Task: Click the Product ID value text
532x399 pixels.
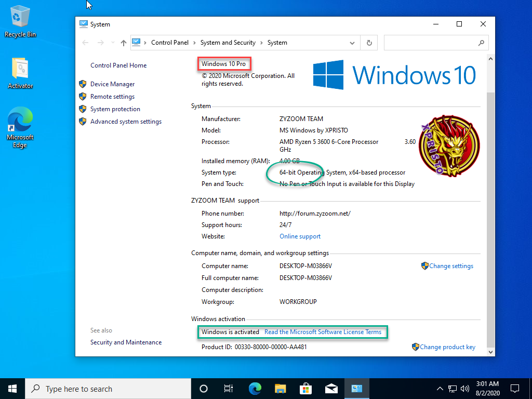Action: [271, 347]
